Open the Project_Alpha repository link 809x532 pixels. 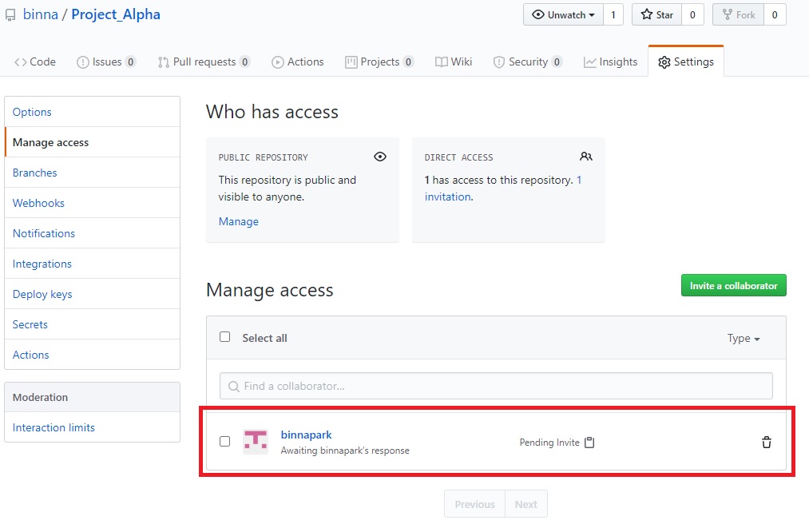click(x=116, y=14)
